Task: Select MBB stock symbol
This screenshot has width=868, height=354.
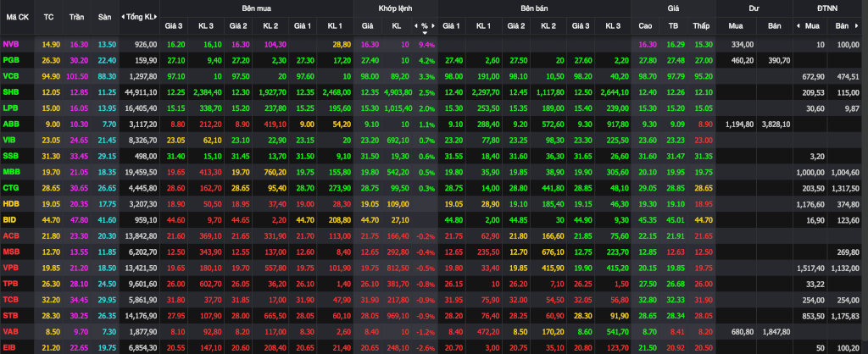Action: [x=11, y=172]
